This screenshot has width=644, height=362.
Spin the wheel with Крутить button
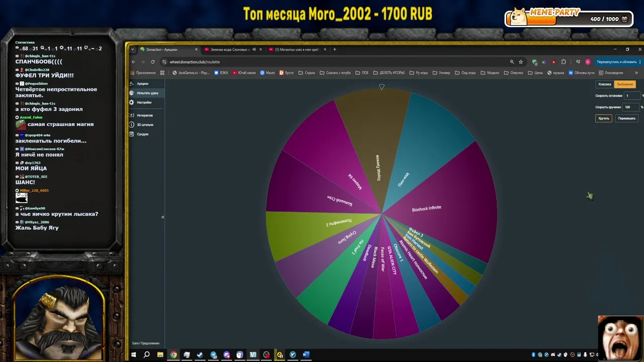[x=604, y=119]
